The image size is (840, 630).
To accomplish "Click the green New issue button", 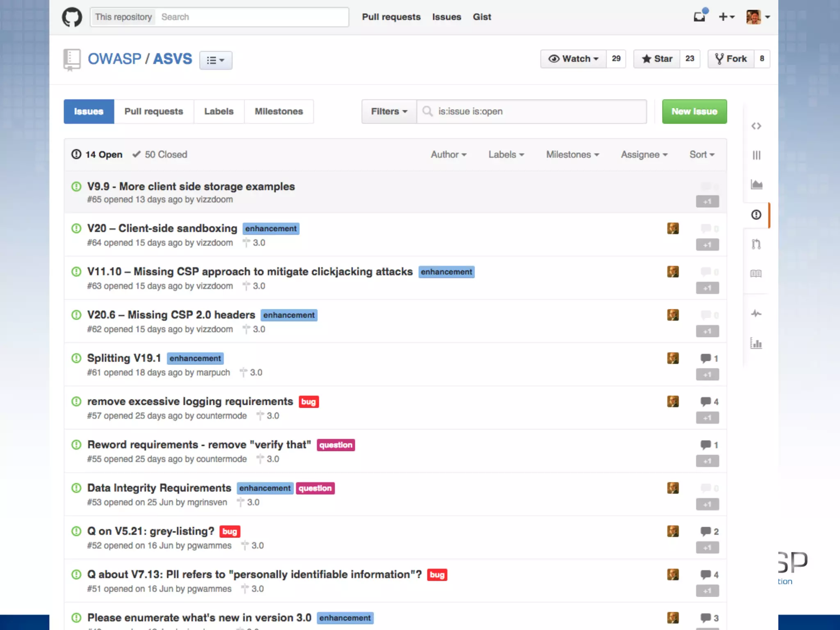I will coord(694,112).
